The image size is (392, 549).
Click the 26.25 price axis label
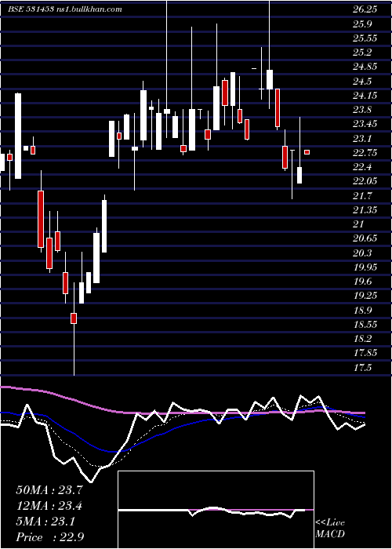tap(365, 9)
